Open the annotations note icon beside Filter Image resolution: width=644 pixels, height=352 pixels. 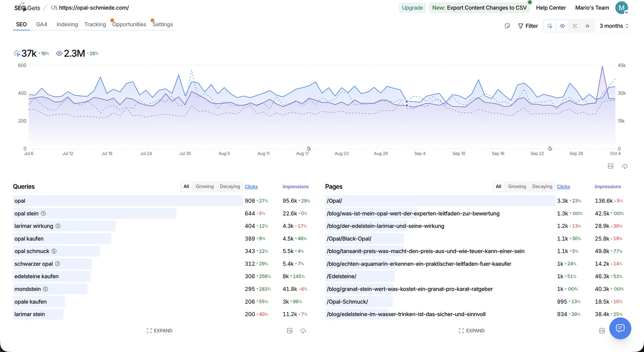[507, 26]
